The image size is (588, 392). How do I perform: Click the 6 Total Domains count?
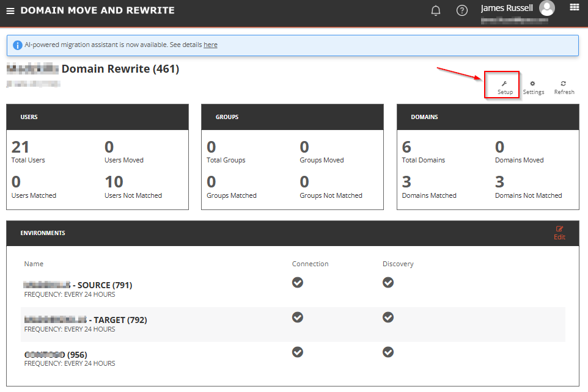click(x=406, y=147)
